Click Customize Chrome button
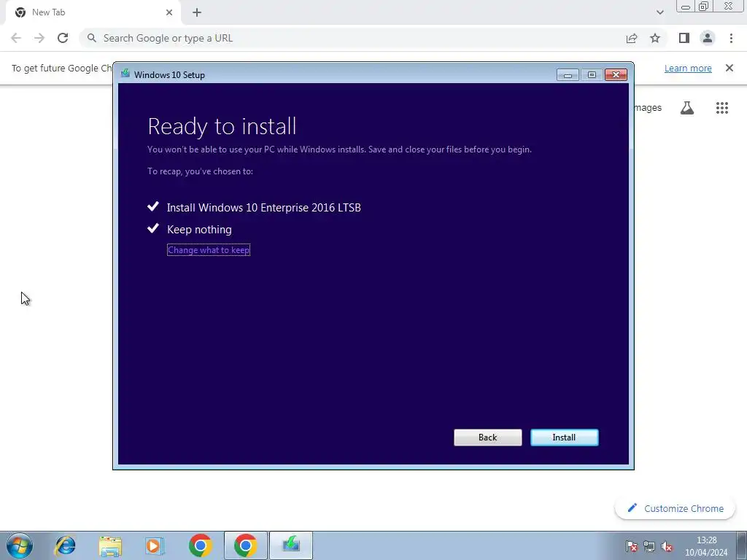Image resolution: width=747 pixels, height=560 pixels. click(x=675, y=508)
